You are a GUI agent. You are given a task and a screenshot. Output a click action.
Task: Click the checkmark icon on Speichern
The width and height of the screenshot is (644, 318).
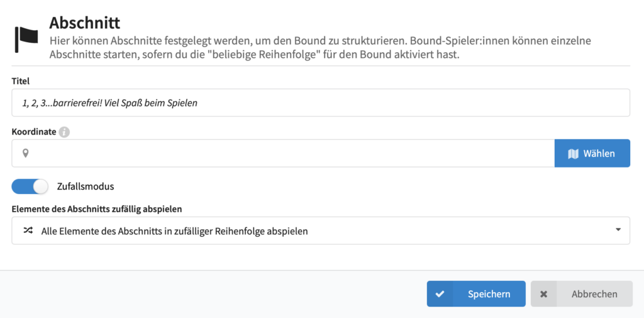tap(440, 294)
